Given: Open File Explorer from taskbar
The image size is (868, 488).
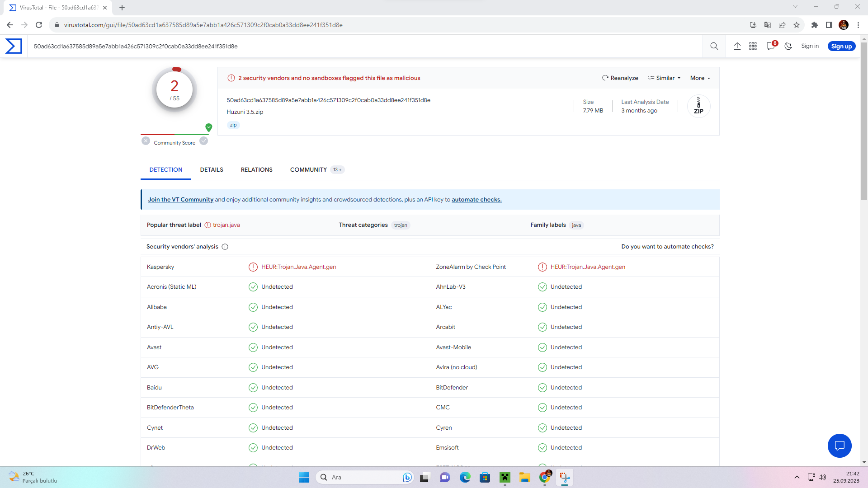Looking at the screenshot, I should click(x=524, y=477).
